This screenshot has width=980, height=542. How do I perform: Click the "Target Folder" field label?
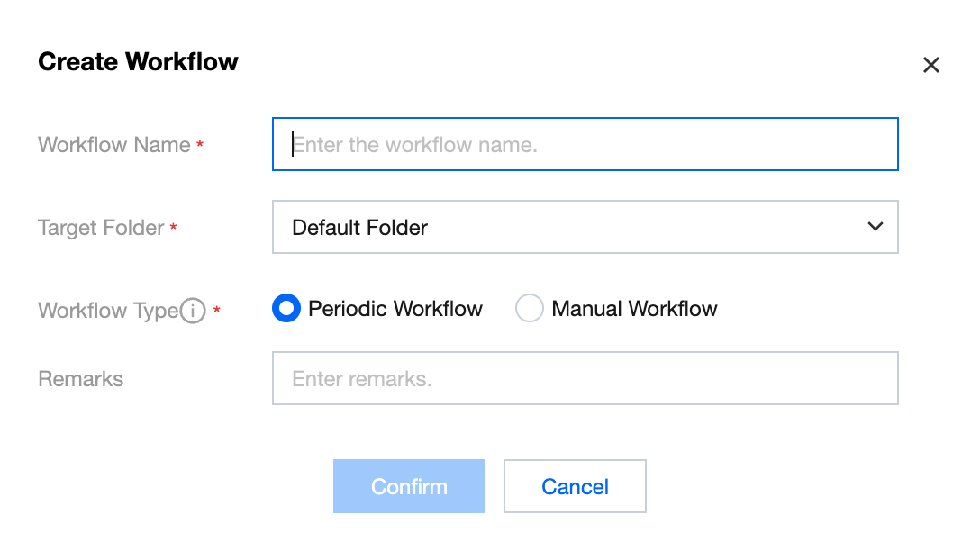click(101, 228)
